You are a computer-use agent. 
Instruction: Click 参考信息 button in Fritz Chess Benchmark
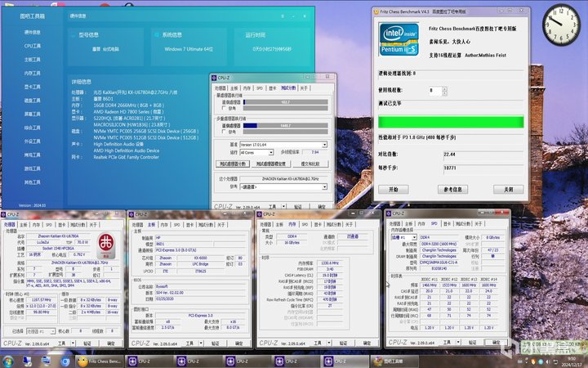pyautogui.click(x=452, y=190)
